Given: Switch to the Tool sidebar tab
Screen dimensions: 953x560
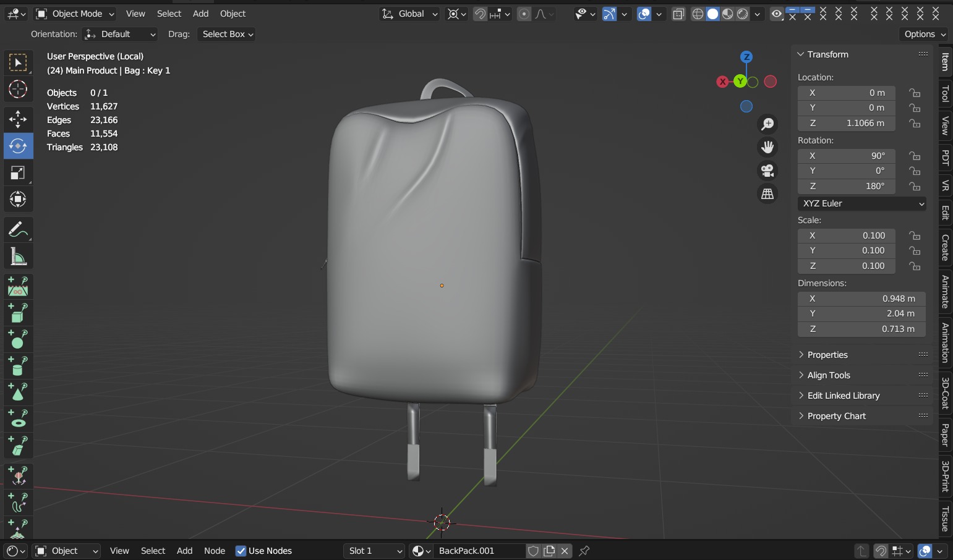Looking at the screenshot, I should click(x=945, y=94).
